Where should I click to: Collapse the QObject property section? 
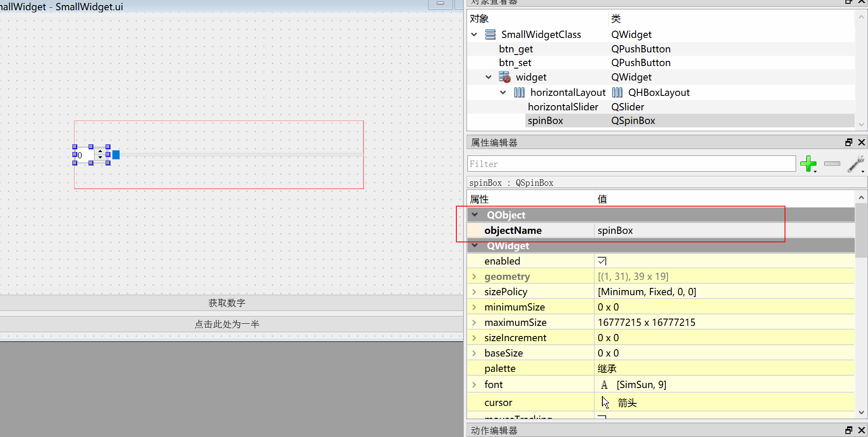(x=474, y=215)
